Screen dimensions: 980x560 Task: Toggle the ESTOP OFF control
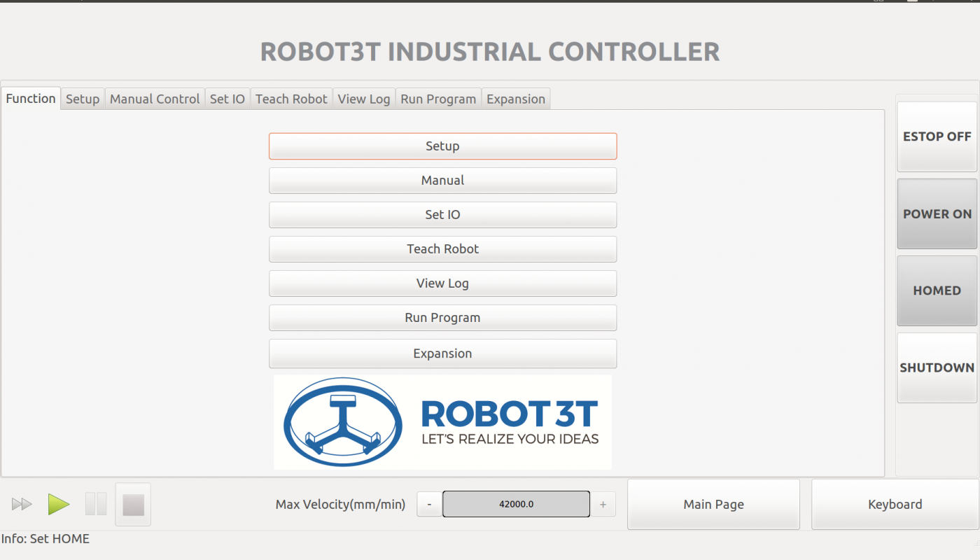click(937, 136)
